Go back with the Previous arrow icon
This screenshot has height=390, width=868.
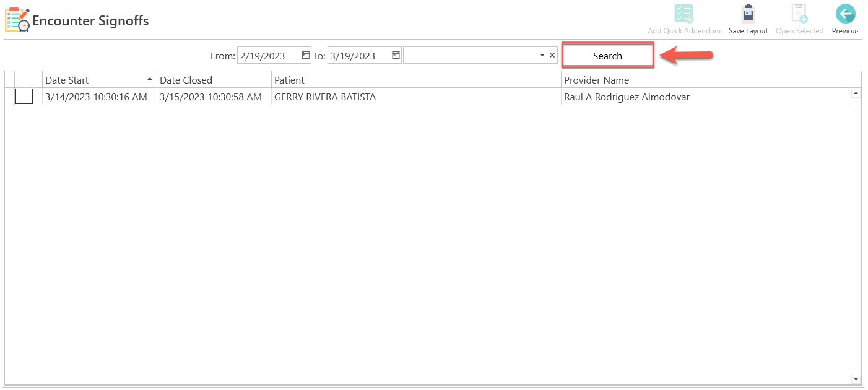point(845,14)
